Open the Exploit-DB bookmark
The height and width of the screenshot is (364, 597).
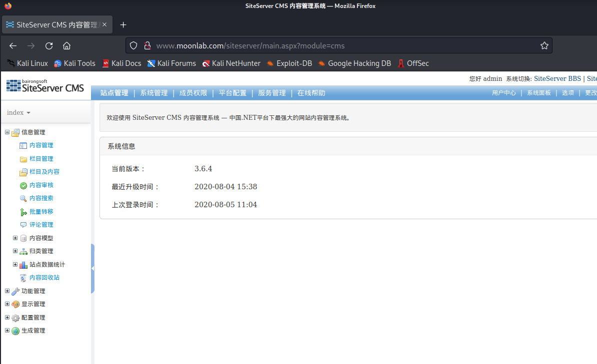(289, 63)
